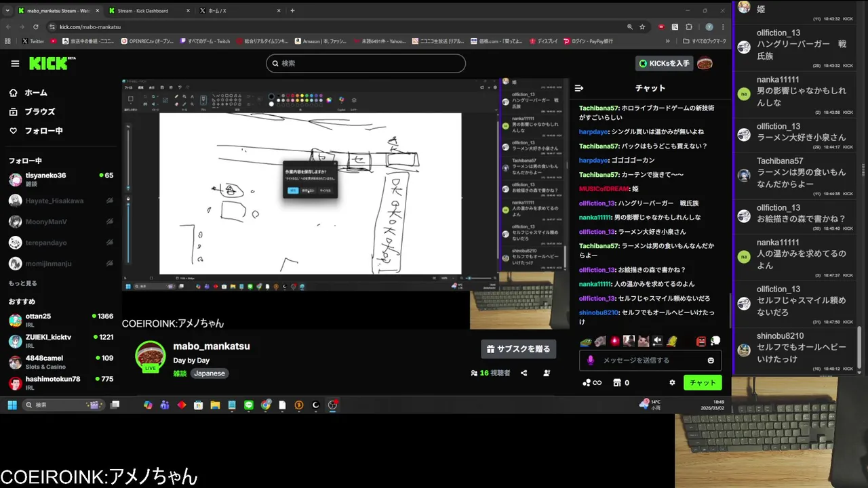Open the user profile avatar menu

[705, 63]
